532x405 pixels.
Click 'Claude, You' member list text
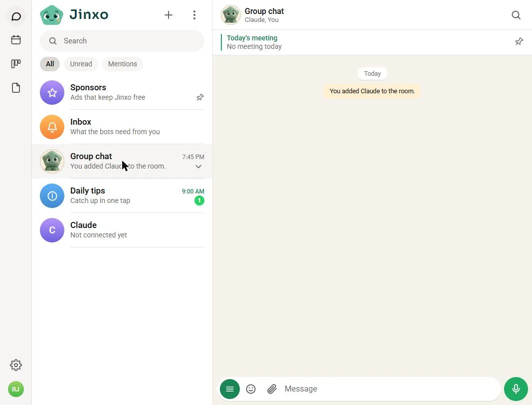click(x=262, y=20)
